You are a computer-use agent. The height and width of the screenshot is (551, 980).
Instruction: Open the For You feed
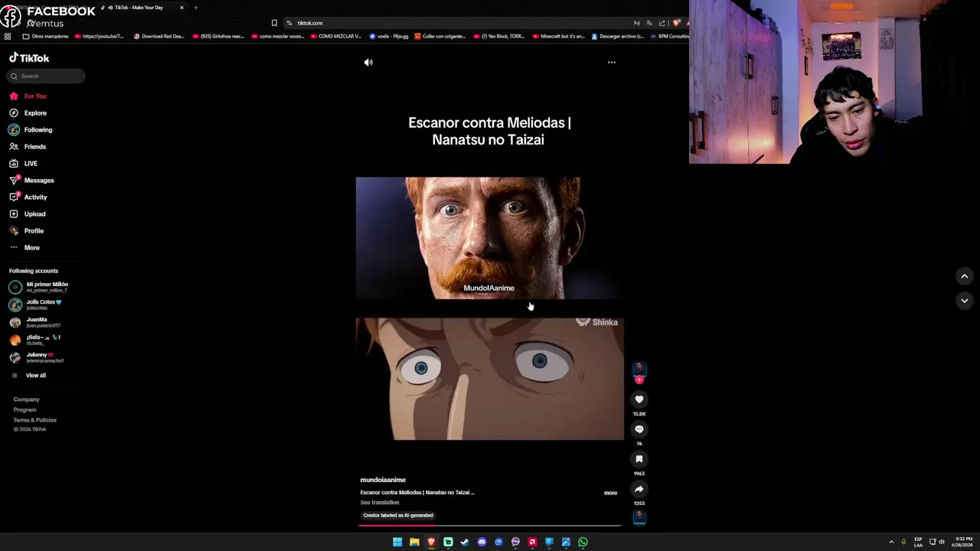click(28, 96)
